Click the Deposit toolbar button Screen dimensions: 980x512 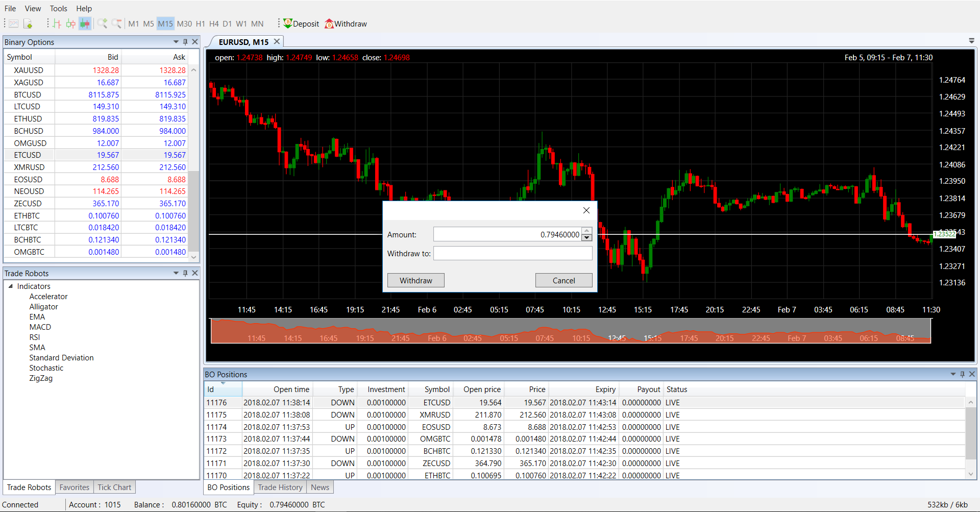click(301, 24)
